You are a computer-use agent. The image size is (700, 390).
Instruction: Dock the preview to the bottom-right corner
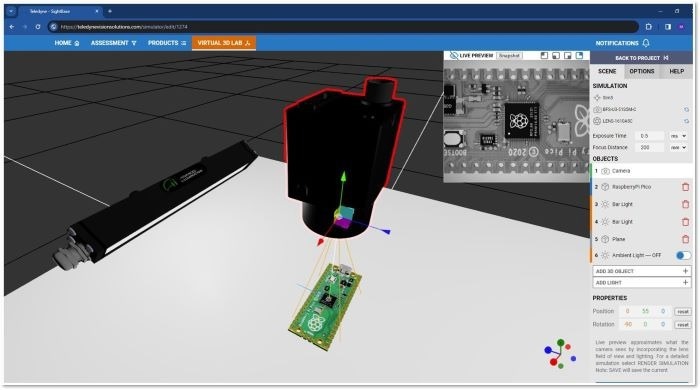(568, 55)
